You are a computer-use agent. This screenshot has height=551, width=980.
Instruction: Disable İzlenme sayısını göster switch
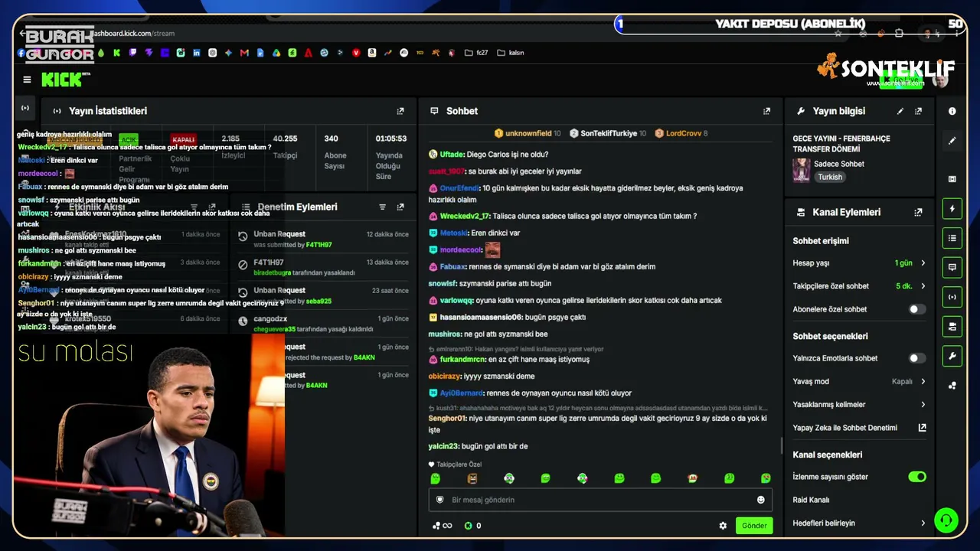916,477
